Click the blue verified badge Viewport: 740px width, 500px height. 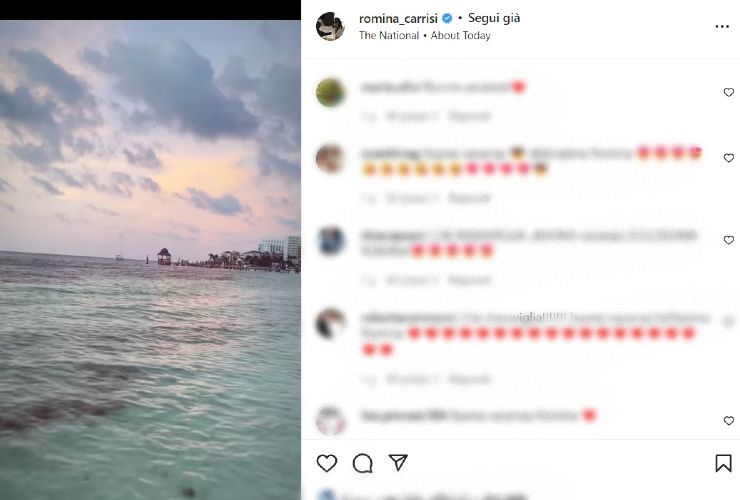[448, 18]
